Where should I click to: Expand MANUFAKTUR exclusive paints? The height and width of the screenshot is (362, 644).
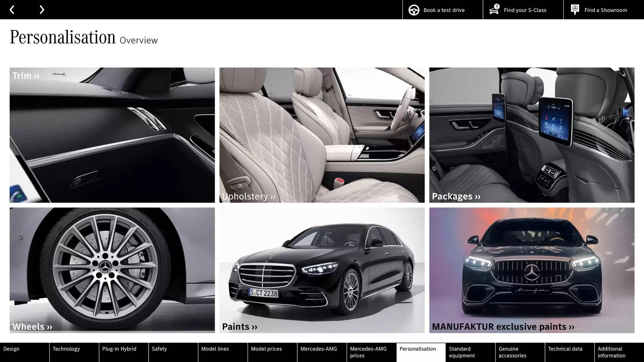click(x=572, y=326)
